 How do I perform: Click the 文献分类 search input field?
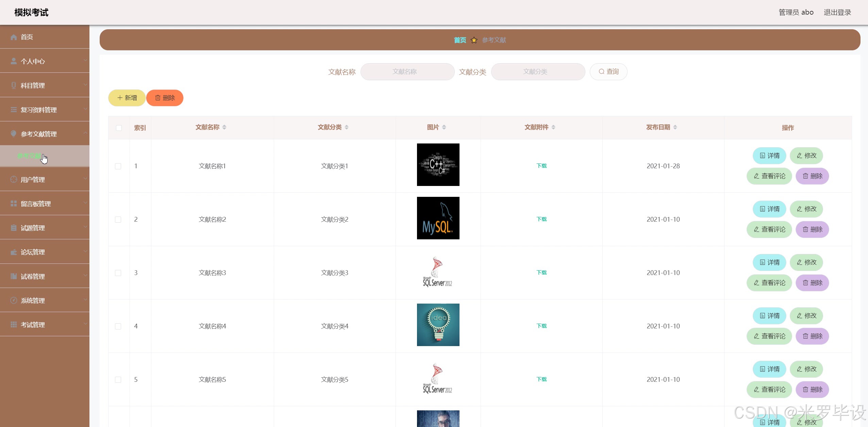[x=538, y=72]
